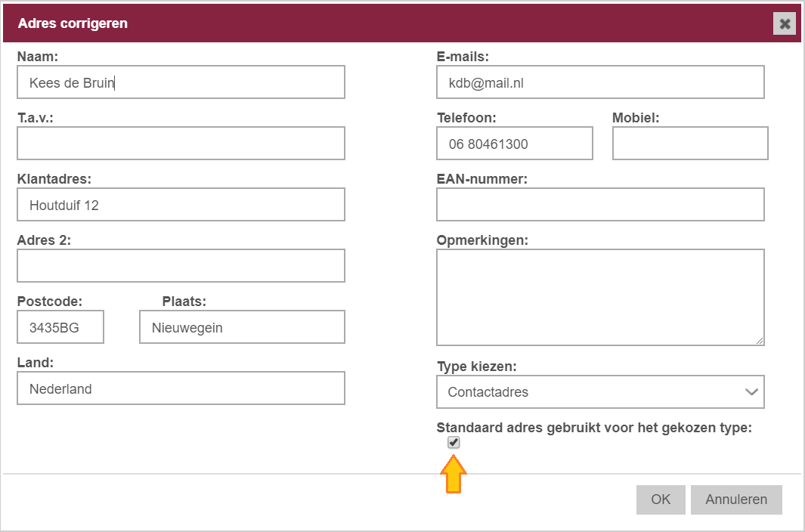Click the Plaats field with Nieuwegein
This screenshot has height=532, width=805.
pyautogui.click(x=243, y=327)
